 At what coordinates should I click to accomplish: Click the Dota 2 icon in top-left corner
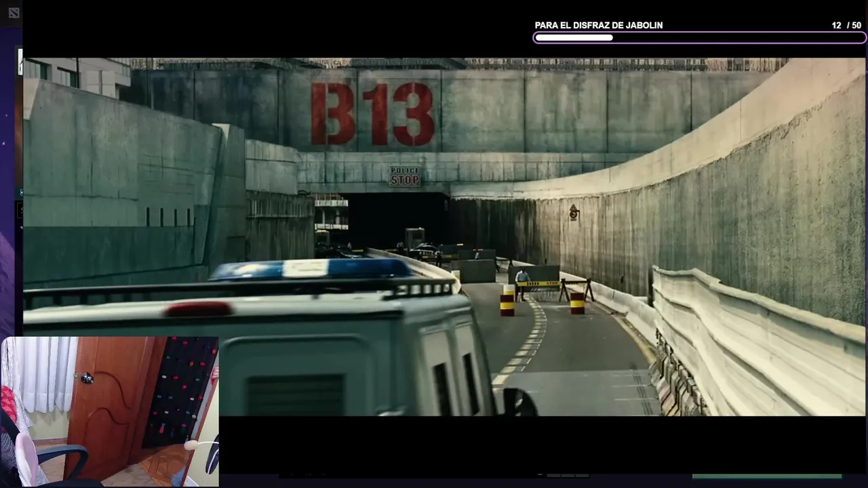[14, 13]
